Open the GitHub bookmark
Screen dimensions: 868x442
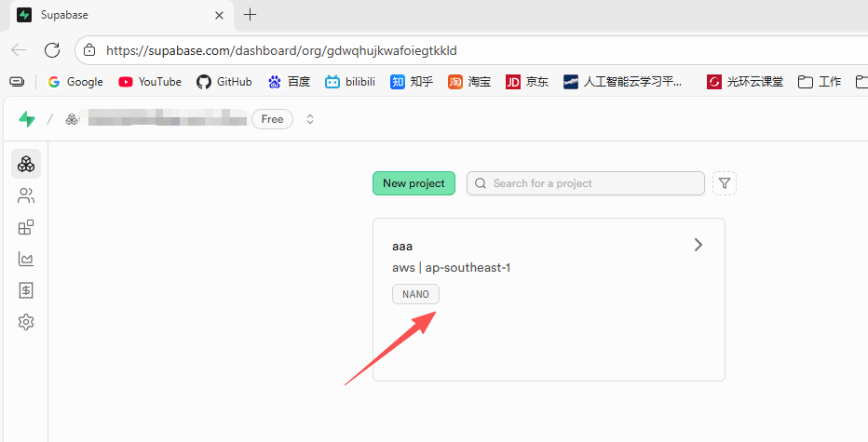pyautogui.click(x=224, y=82)
